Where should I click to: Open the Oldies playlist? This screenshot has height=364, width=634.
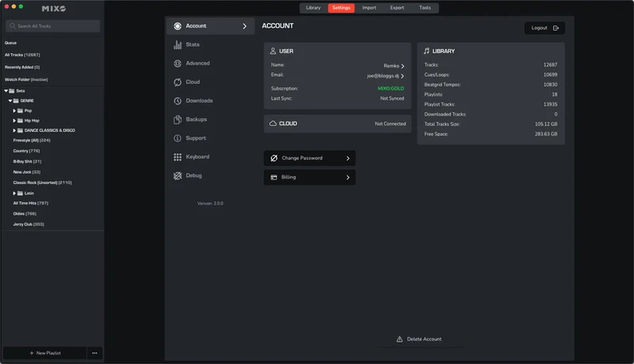pyautogui.click(x=25, y=213)
